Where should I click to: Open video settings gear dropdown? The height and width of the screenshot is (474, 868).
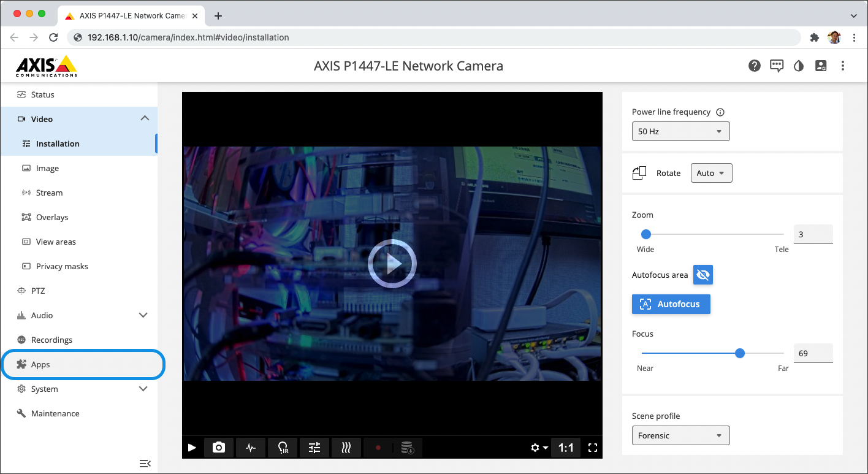539,448
